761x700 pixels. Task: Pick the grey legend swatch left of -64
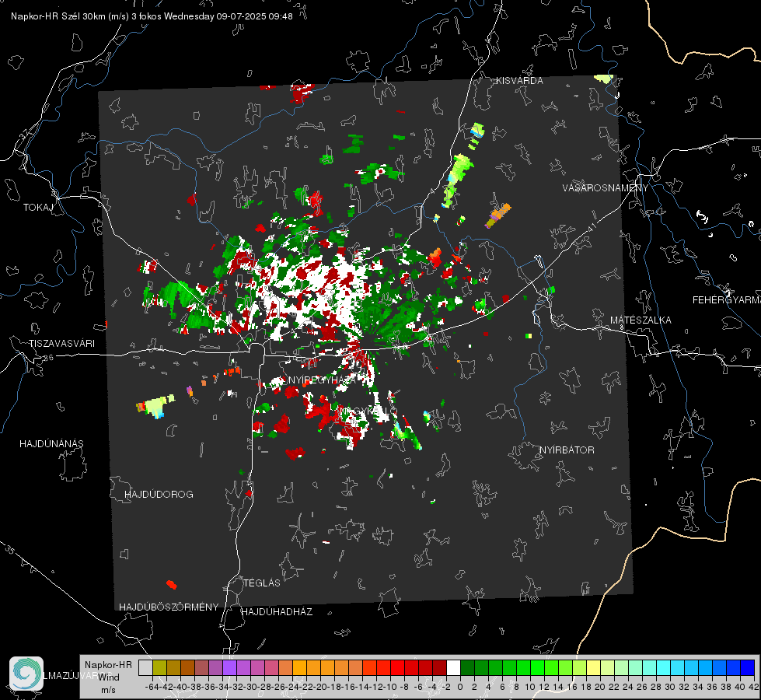(145, 667)
